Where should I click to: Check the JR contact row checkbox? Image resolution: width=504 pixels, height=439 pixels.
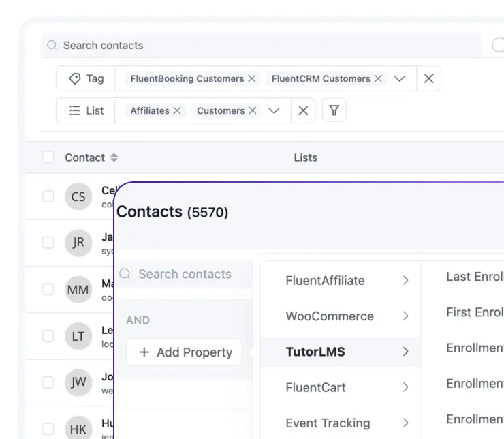coord(48,243)
